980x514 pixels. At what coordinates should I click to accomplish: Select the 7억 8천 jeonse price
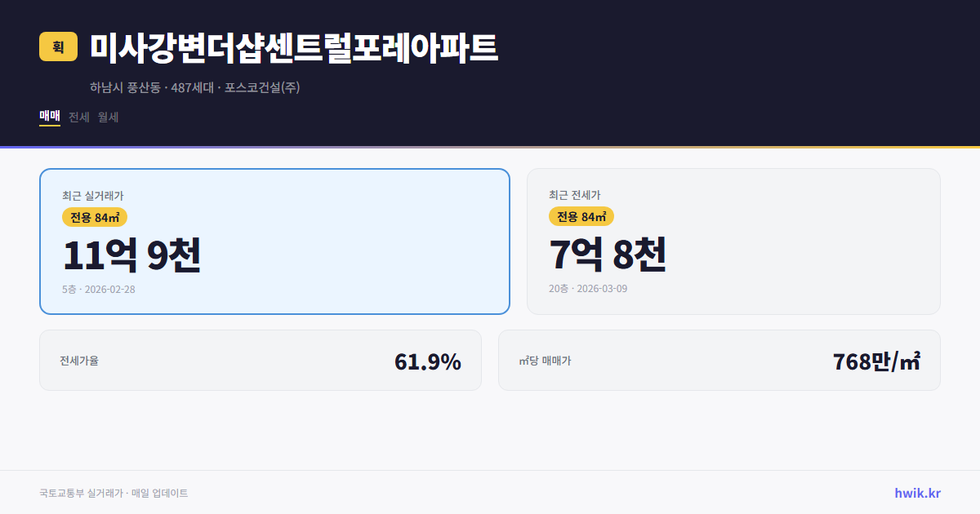[608, 257]
